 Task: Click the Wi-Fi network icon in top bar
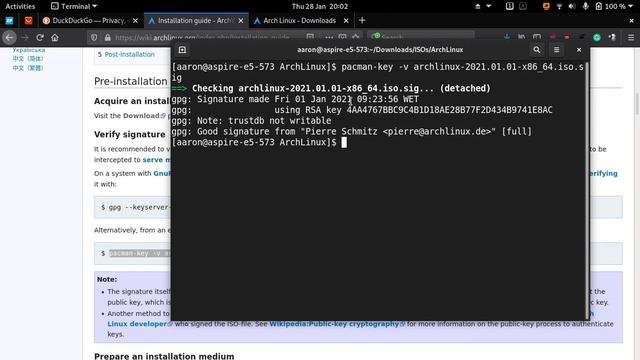[x=559, y=6]
